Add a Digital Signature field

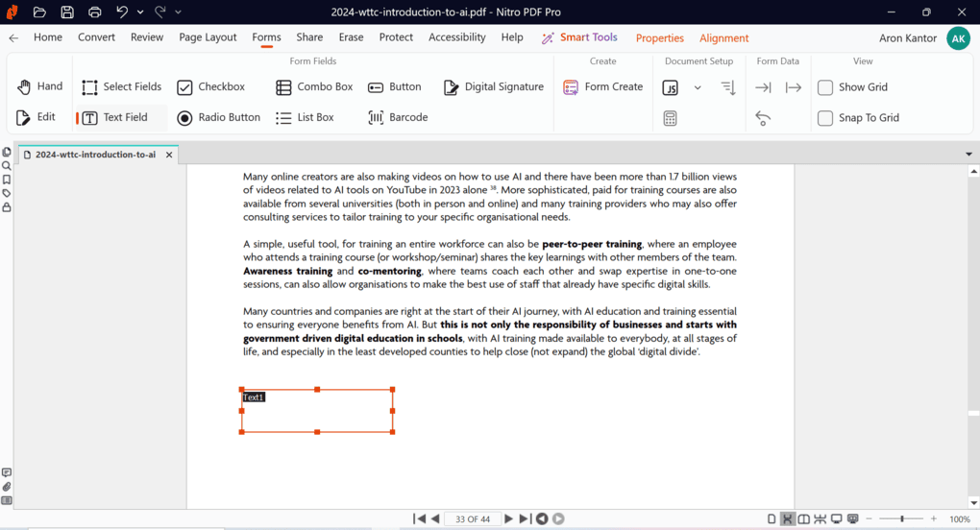(493, 86)
